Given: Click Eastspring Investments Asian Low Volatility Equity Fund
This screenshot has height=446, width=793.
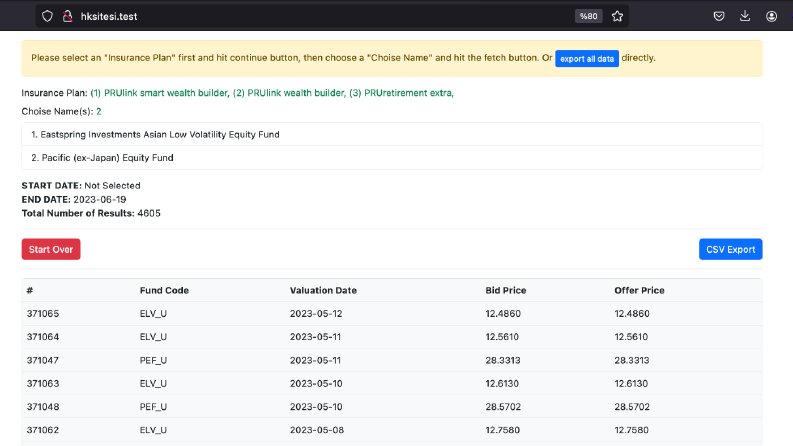Looking at the screenshot, I should pos(391,135).
